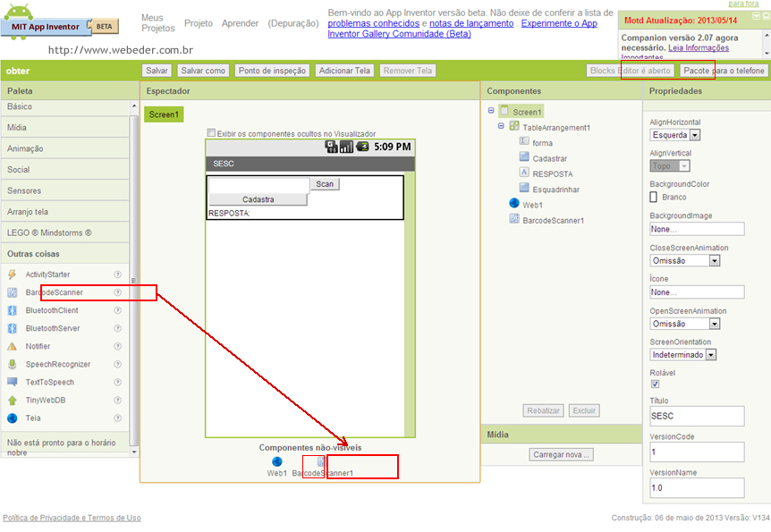The width and height of the screenshot is (771, 532).
Task: Click the Ponto de inspeção button
Action: [272, 71]
